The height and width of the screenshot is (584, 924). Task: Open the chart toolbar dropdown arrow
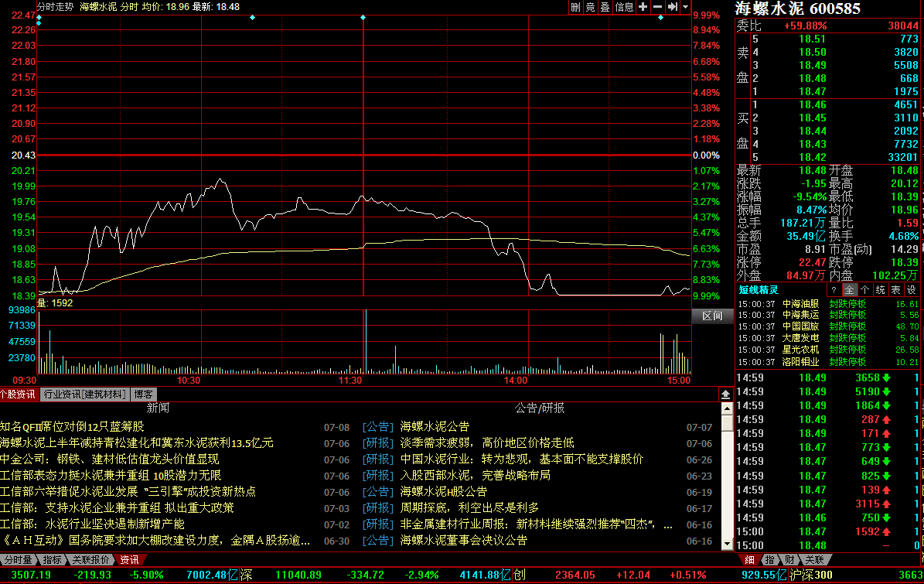coord(686,7)
